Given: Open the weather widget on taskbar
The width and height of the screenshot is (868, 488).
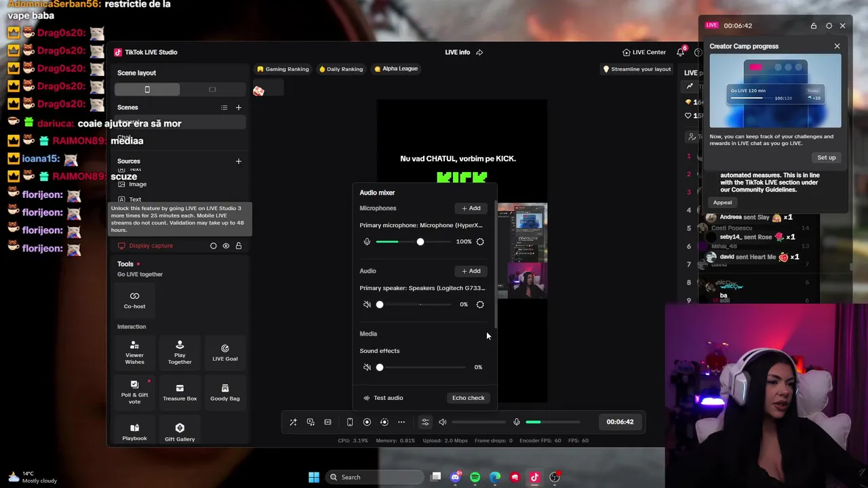Looking at the screenshot, I should pos(34,477).
